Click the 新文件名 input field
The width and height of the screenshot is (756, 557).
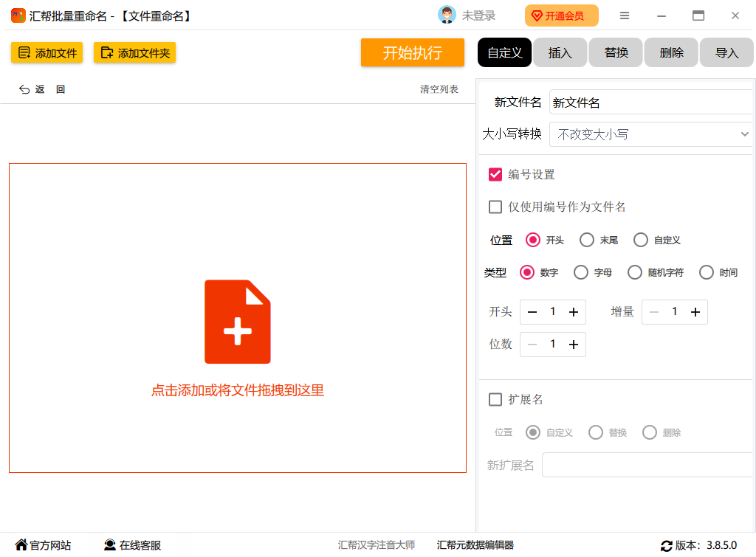650,102
